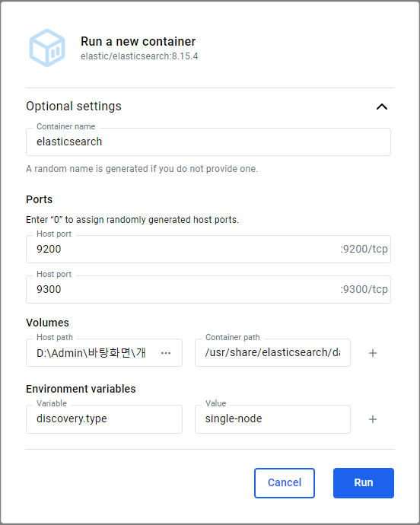Click the container cube icon
Screen dimensions: 420x525
tap(47, 48)
